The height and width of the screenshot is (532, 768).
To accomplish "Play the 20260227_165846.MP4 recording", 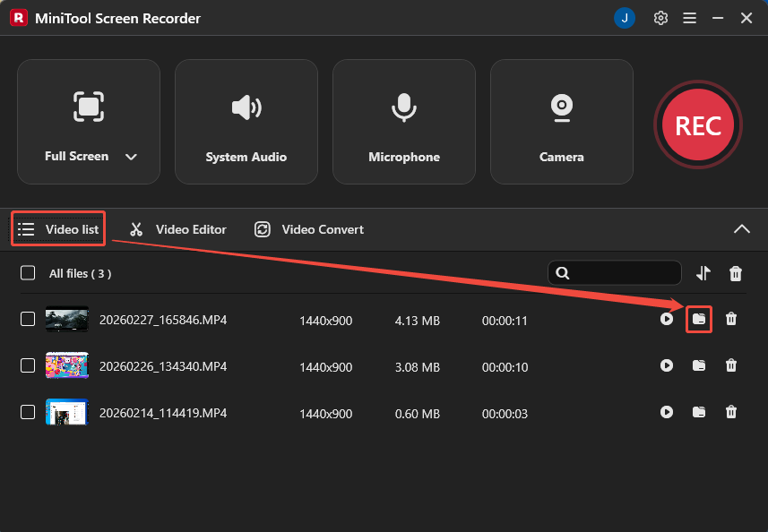I will coord(667,319).
